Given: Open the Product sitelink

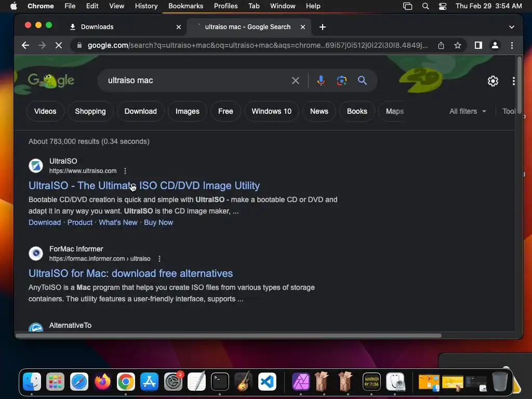Looking at the screenshot, I should [x=79, y=222].
